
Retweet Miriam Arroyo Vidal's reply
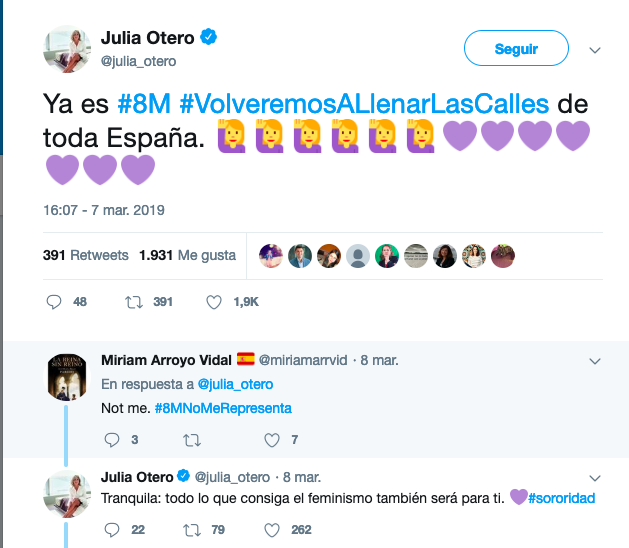pos(192,440)
